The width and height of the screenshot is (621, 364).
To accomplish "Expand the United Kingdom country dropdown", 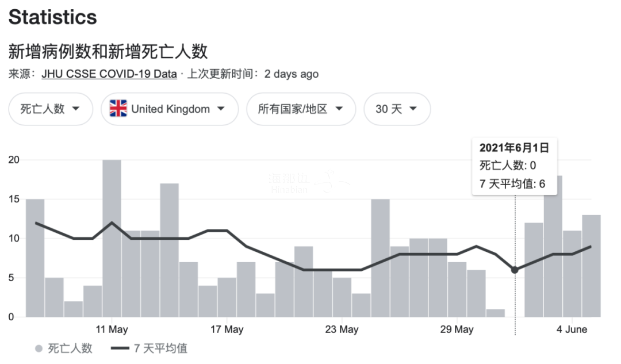I will click(x=170, y=109).
